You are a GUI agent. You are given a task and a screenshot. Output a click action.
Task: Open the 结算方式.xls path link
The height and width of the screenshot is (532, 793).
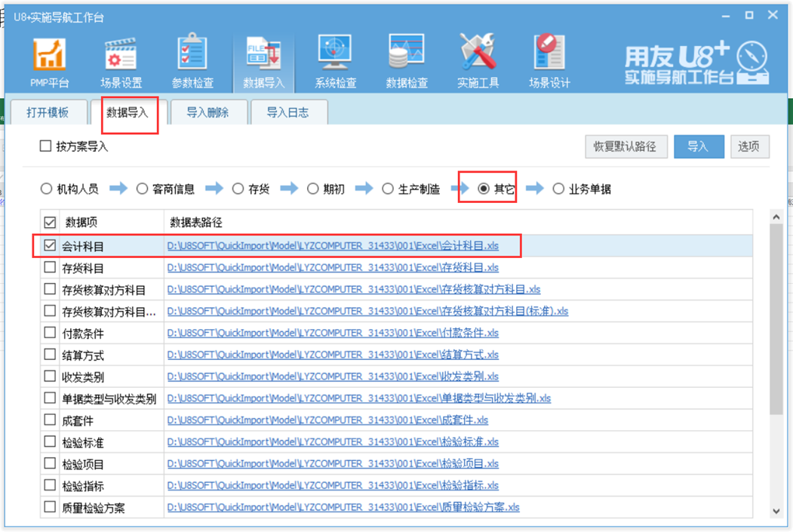click(333, 355)
